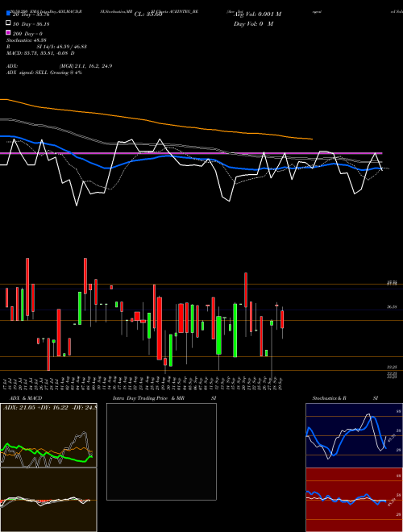403x532 pixels.
Task: Select the 'Stochastics: 48.38' readout
Action: point(27,40)
